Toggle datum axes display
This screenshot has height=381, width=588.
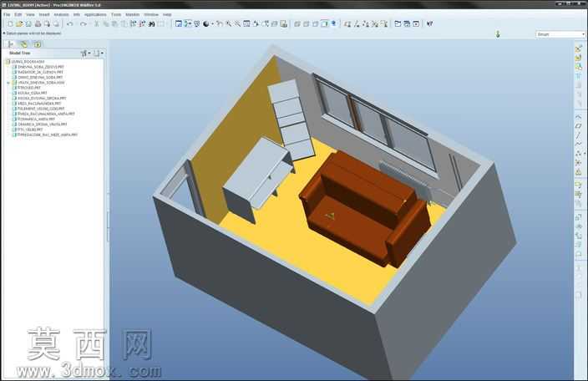(x=357, y=24)
